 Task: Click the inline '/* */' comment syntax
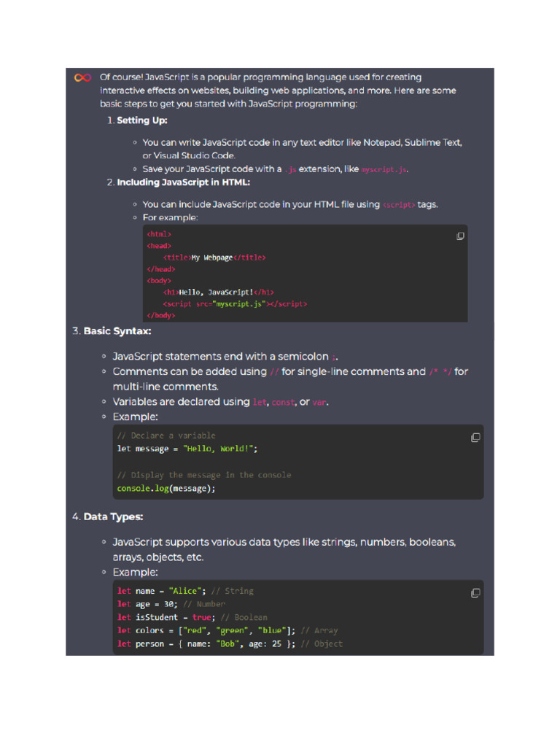440,372
